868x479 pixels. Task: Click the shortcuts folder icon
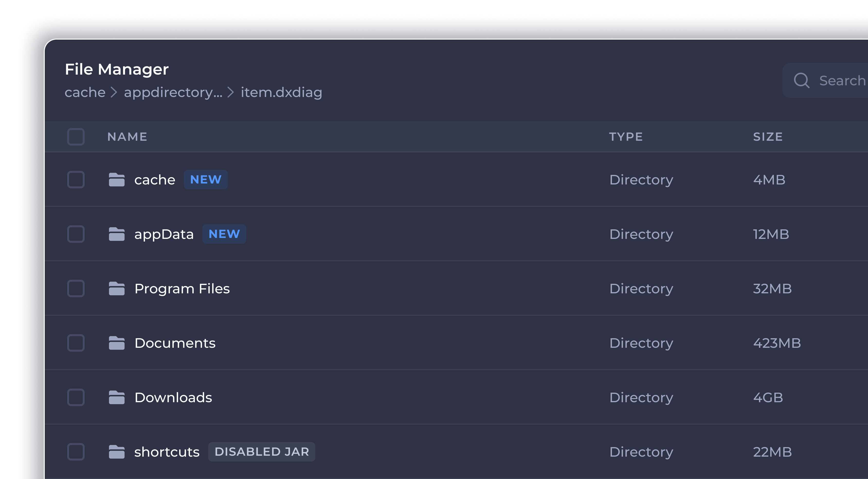(x=117, y=452)
